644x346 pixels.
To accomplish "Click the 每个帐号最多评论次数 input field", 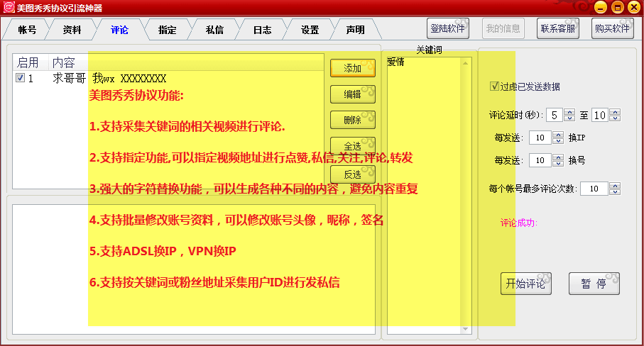I will pos(595,189).
